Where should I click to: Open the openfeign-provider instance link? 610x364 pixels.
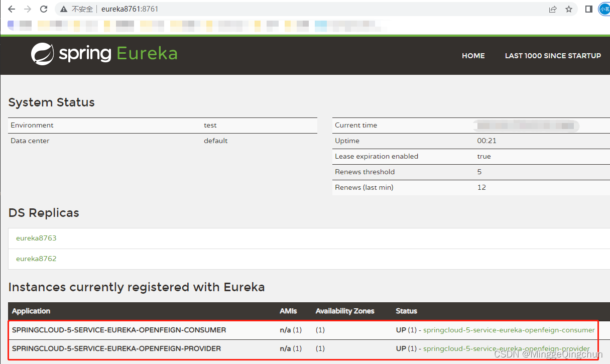coord(507,348)
